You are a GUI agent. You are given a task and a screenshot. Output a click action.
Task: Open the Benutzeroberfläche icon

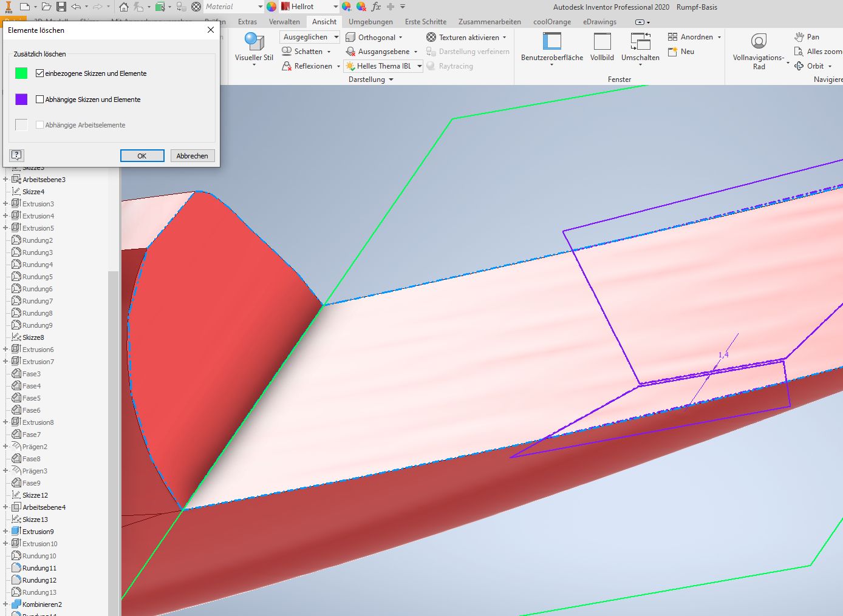(x=551, y=42)
